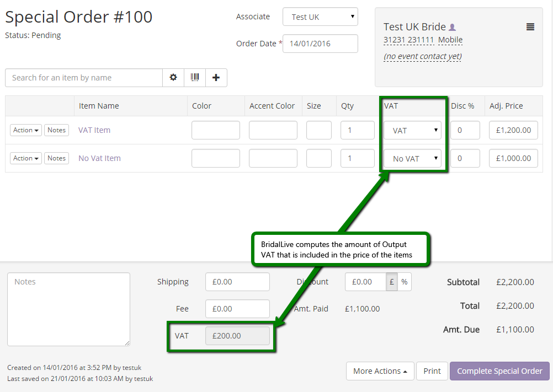Click Qty field for No Vat Item
The image size is (553, 392).
click(x=358, y=158)
